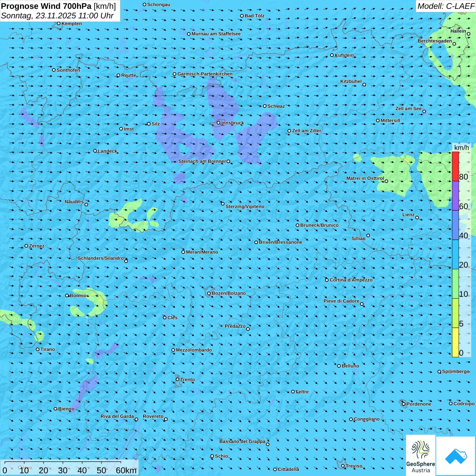Click the Murnau am Staffelsee label
Image resolution: width=476 pixels, height=476 pixels.
tap(216, 34)
